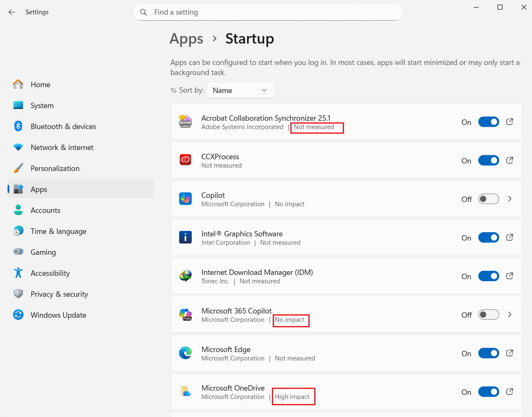532x417 pixels.
Task: Click the Intel Graphics Software app icon
Action: pos(185,238)
